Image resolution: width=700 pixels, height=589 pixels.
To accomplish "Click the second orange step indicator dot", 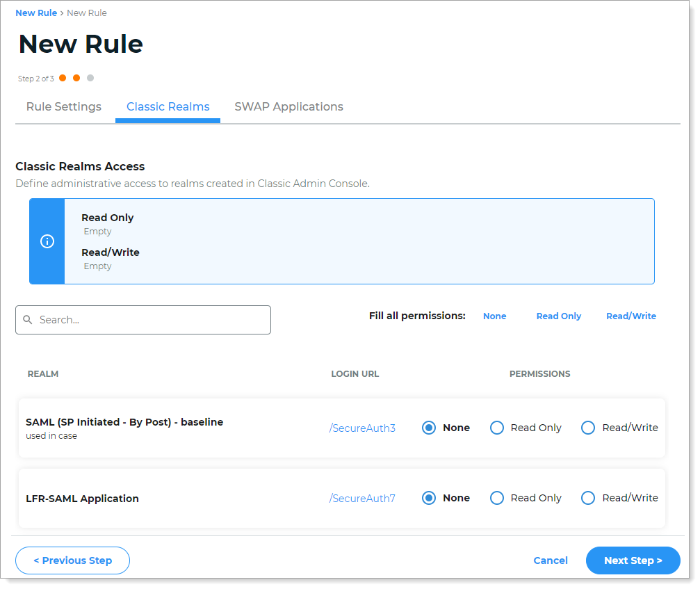I will [x=76, y=78].
